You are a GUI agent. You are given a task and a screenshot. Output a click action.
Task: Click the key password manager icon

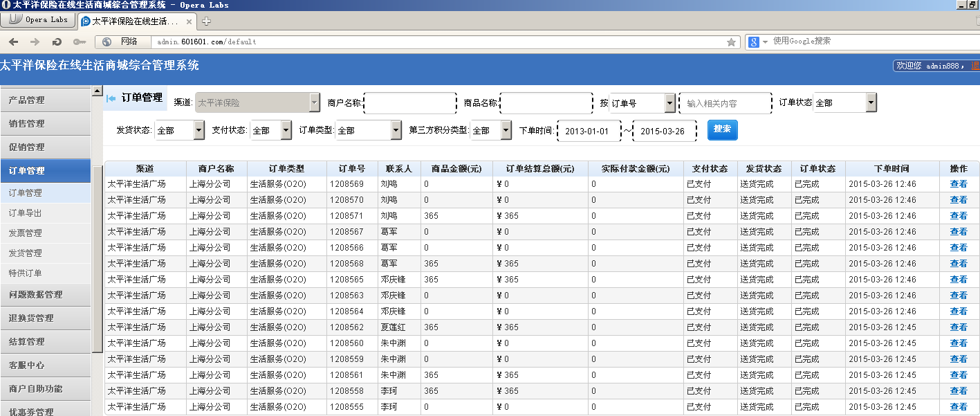point(79,42)
